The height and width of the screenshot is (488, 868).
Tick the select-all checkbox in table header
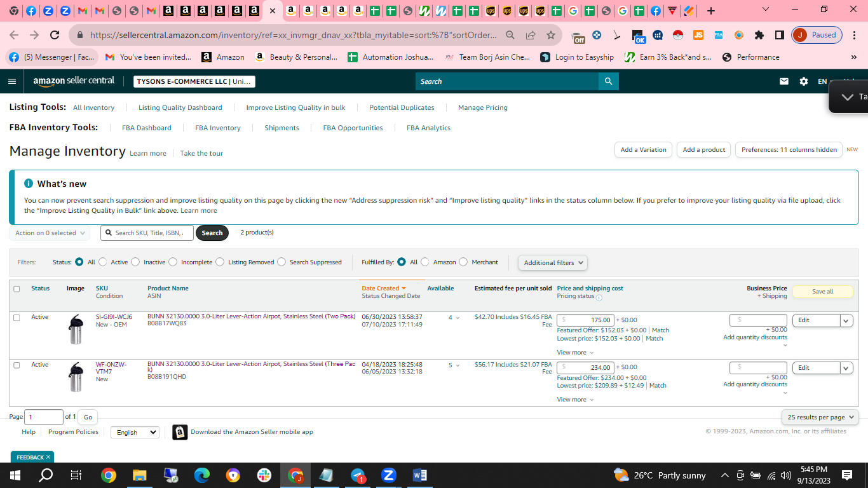point(17,288)
